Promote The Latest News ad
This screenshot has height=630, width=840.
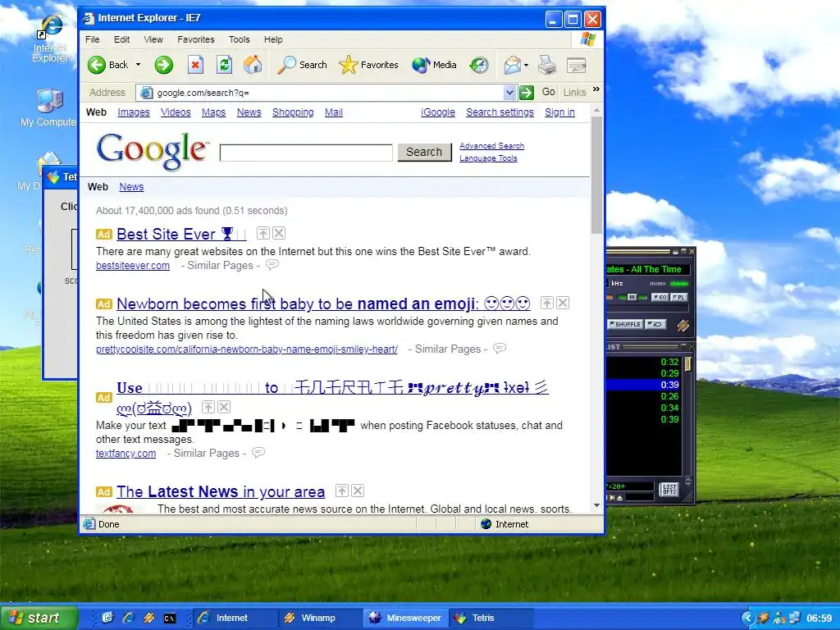[x=342, y=491]
